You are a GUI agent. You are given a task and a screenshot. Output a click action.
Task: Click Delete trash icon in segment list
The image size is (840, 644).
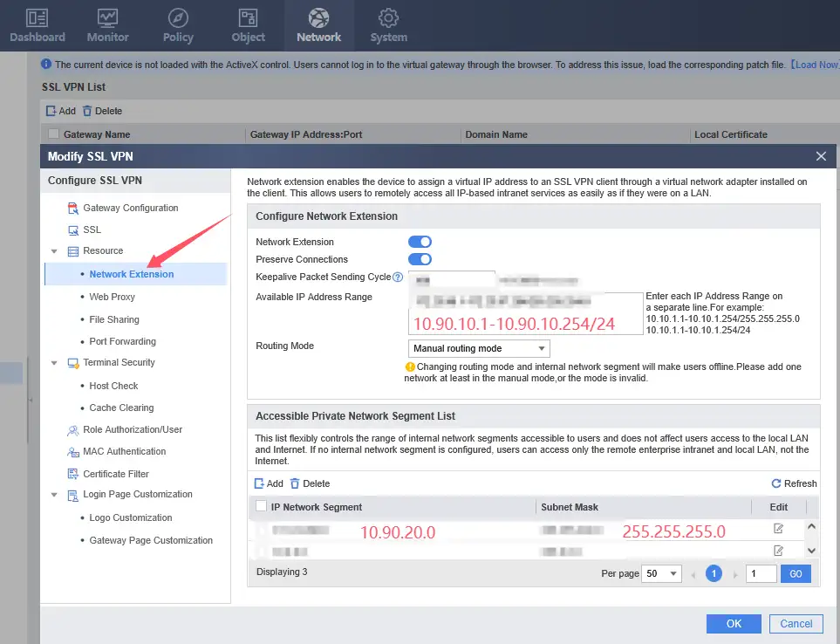point(295,483)
